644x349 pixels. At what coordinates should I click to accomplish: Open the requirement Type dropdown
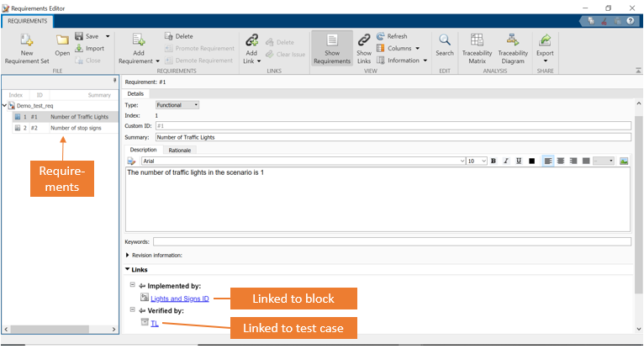(x=177, y=105)
